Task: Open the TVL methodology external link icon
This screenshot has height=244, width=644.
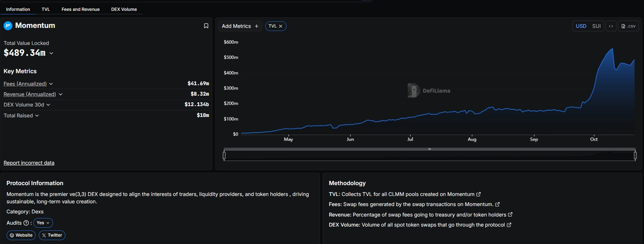Action: tap(479, 194)
